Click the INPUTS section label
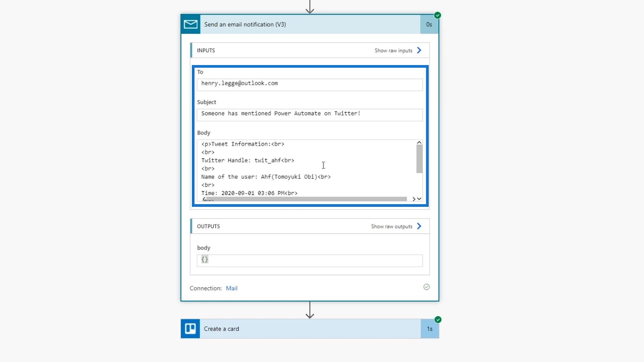644x362 pixels. click(x=206, y=50)
